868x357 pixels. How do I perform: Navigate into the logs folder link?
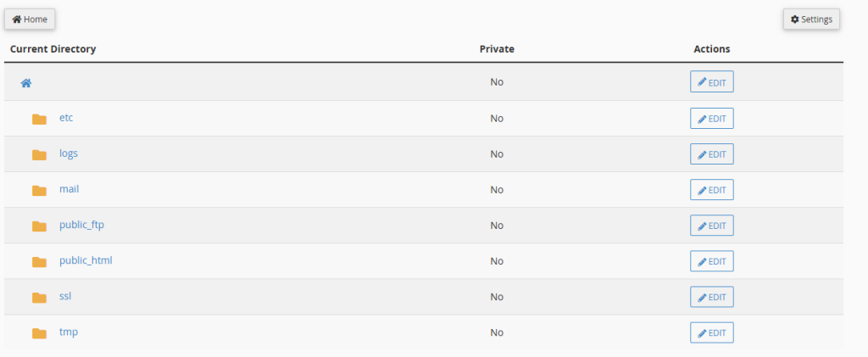pyautogui.click(x=69, y=153)
